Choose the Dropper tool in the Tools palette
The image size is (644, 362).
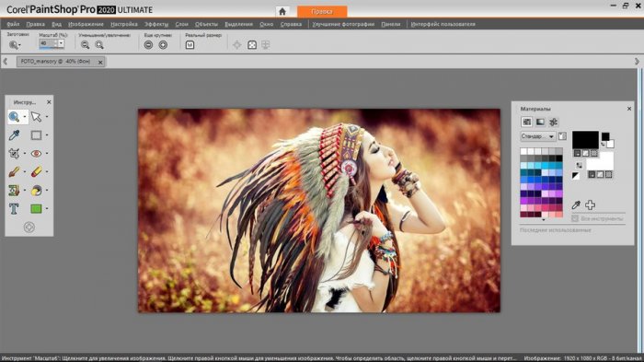pyautogui.click(x=14, y=134)
